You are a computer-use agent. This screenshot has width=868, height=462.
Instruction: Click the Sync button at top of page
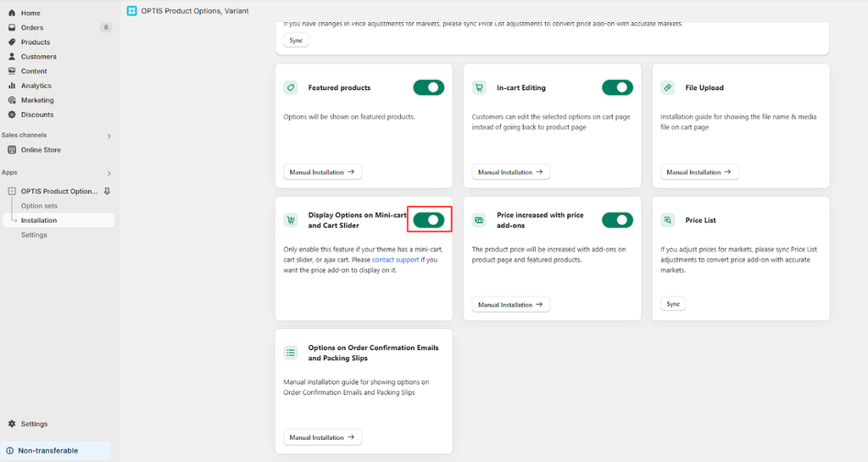[296, 41]
